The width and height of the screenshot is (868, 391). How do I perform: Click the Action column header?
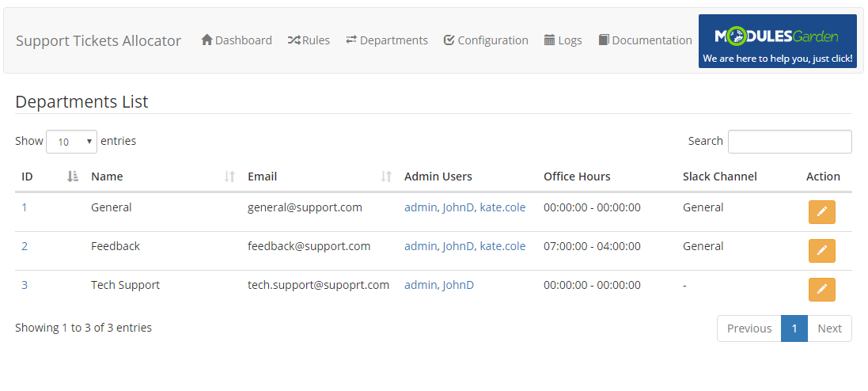pyautogui.click(x=823, y=177)
